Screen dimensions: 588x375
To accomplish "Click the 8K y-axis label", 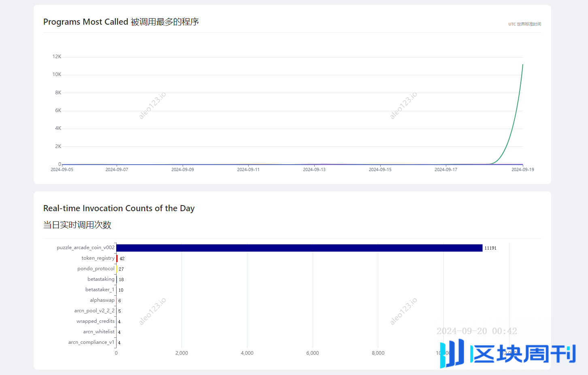I will [58, 93].
